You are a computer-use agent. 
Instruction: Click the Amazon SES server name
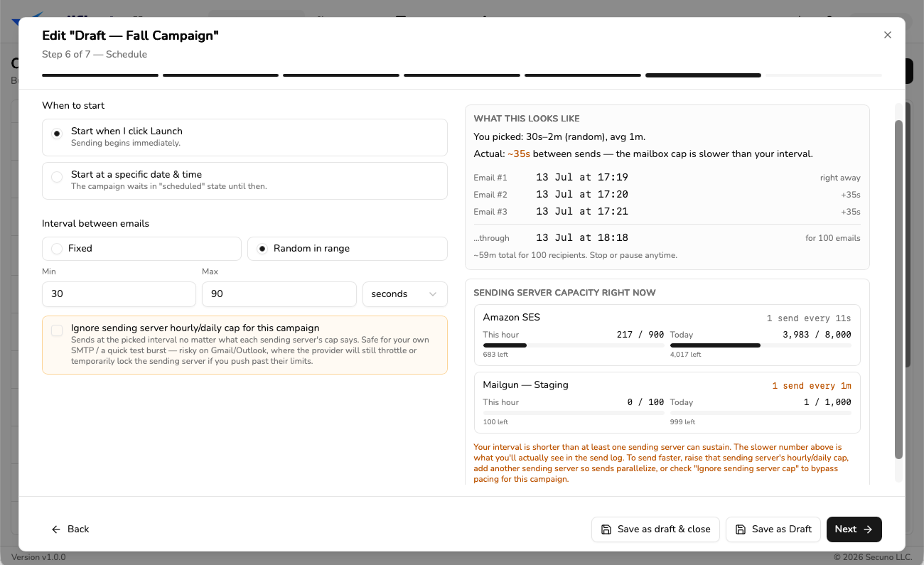coord(511,317)
